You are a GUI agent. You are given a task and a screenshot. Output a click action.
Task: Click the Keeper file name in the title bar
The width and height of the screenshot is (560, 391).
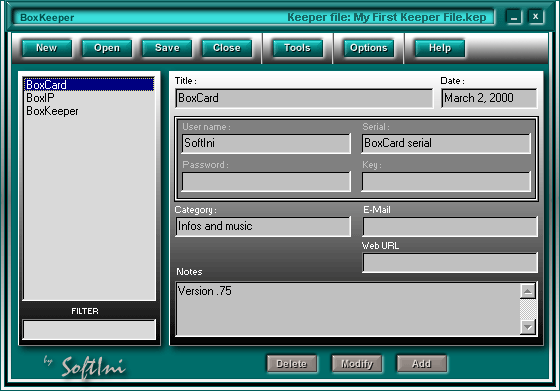(x=386, y=17)
